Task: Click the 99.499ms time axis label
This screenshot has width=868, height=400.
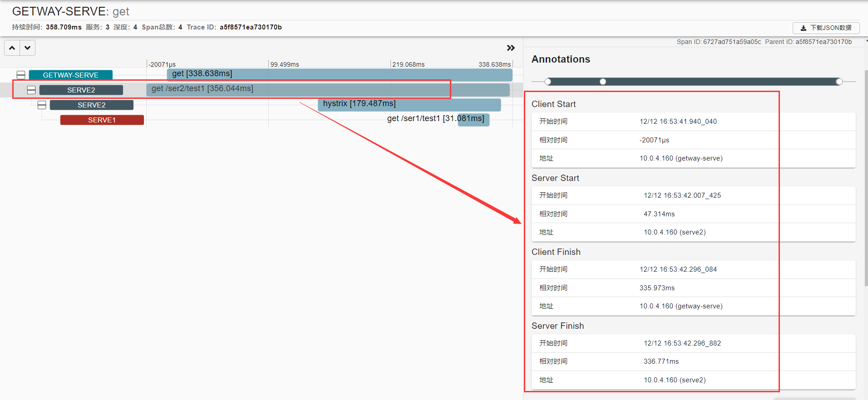Action: [x=285, y=64]
